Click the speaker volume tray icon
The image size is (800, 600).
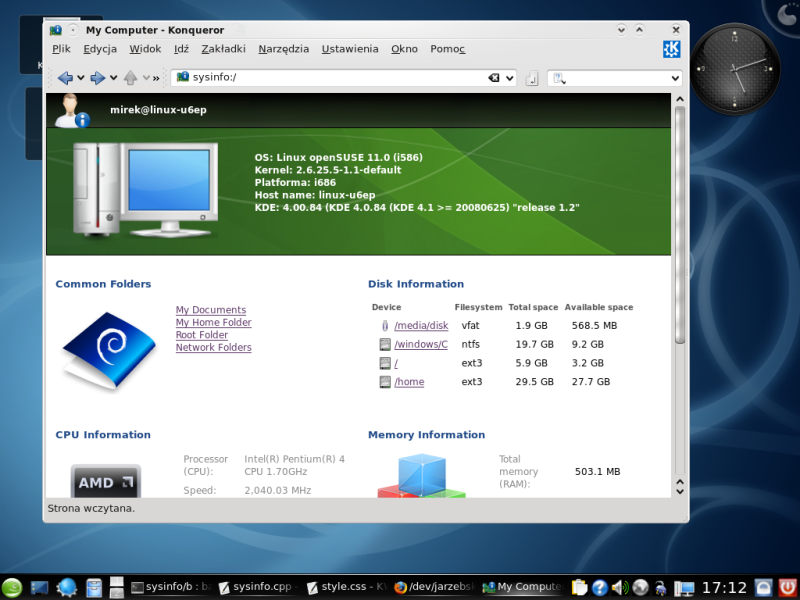620,588
